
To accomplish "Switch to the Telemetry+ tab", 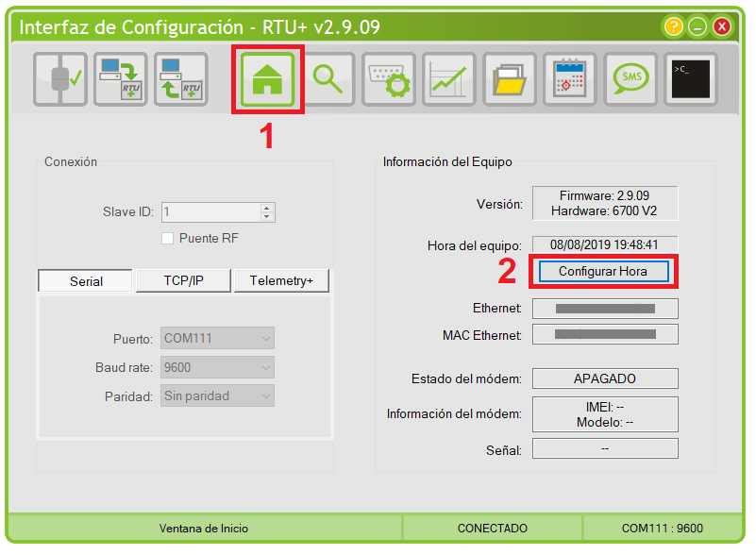I will (281, 281).
